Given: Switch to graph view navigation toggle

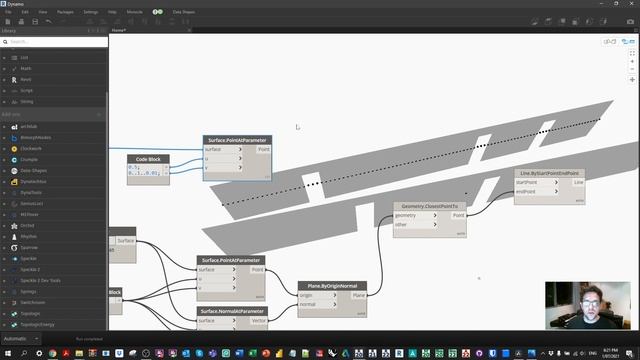Looking at the screenshot, I should click(x=628, y=42).
